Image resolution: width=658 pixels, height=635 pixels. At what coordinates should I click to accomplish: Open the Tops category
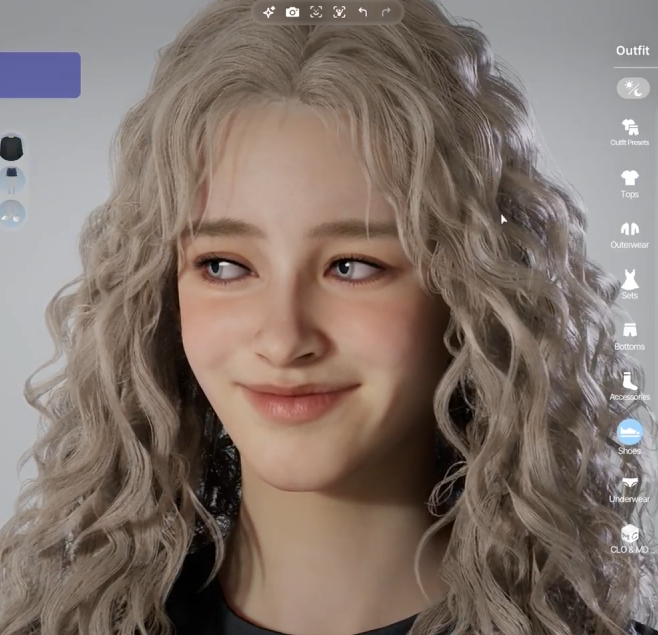pyautogui.click(x=629, y=183)
